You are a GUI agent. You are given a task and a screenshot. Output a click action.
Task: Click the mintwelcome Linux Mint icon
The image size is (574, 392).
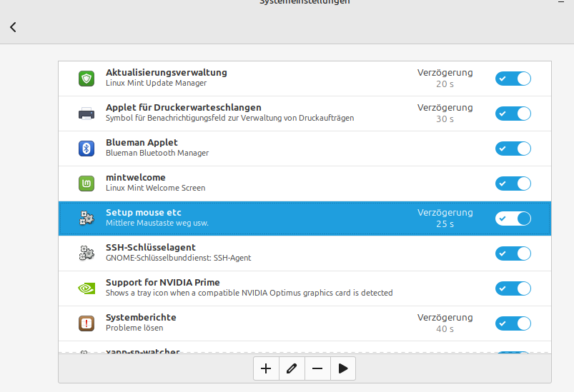pyautogui.click(x=86, y=184)
